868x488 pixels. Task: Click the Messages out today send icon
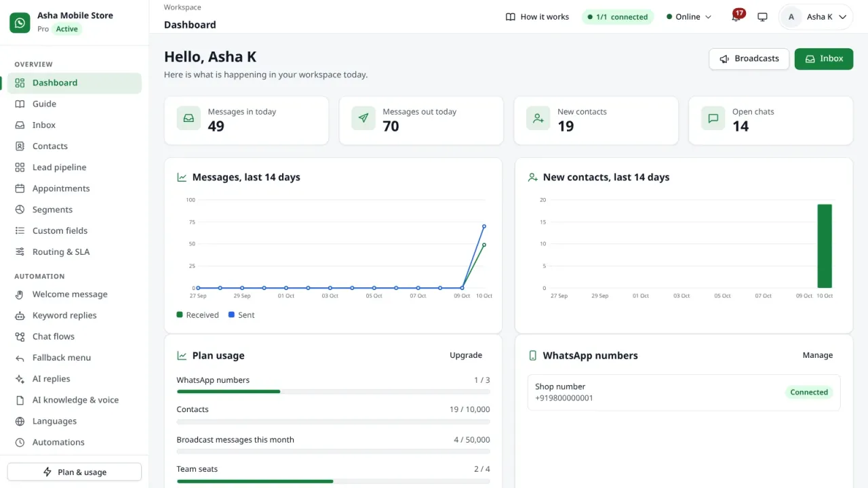363,118
